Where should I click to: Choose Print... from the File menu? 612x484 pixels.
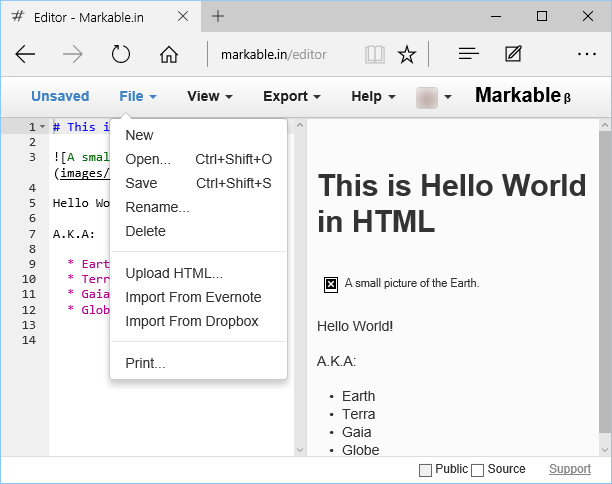198,363
